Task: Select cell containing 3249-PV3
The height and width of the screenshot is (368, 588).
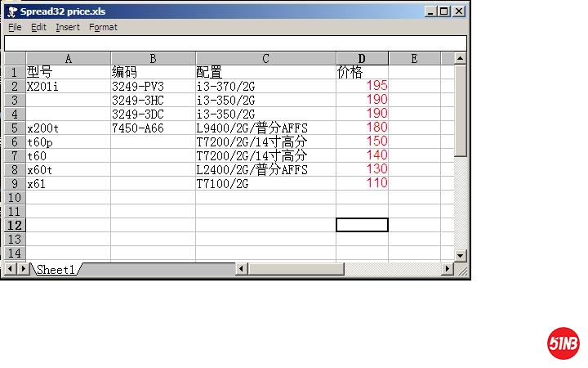Action: [x=153, y=86]
